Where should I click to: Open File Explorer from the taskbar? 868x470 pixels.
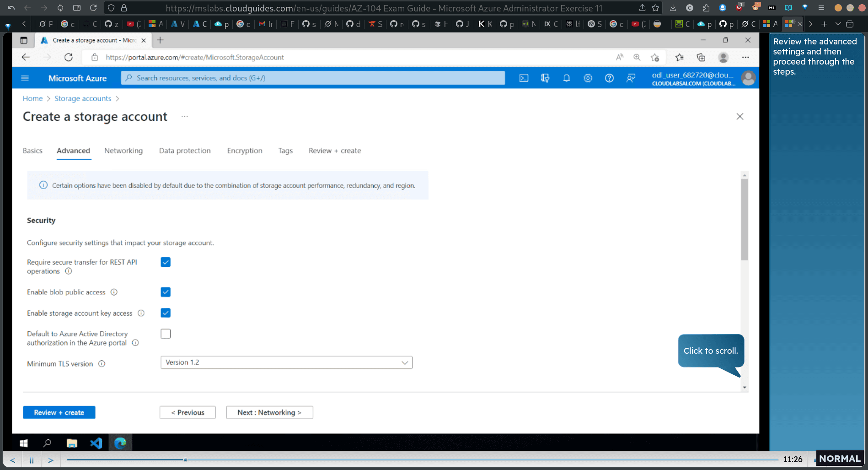(72, 443)
